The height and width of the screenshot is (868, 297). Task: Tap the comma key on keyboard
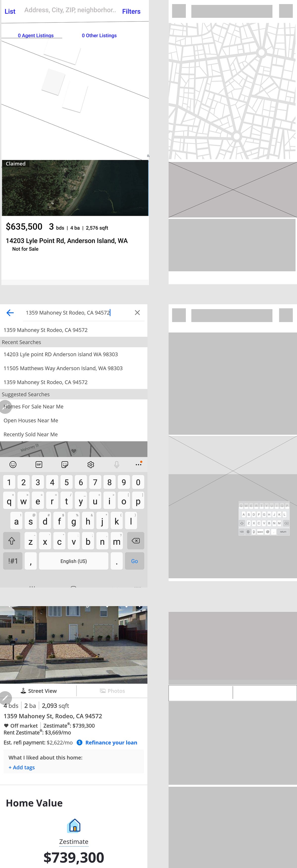point(31,561)
